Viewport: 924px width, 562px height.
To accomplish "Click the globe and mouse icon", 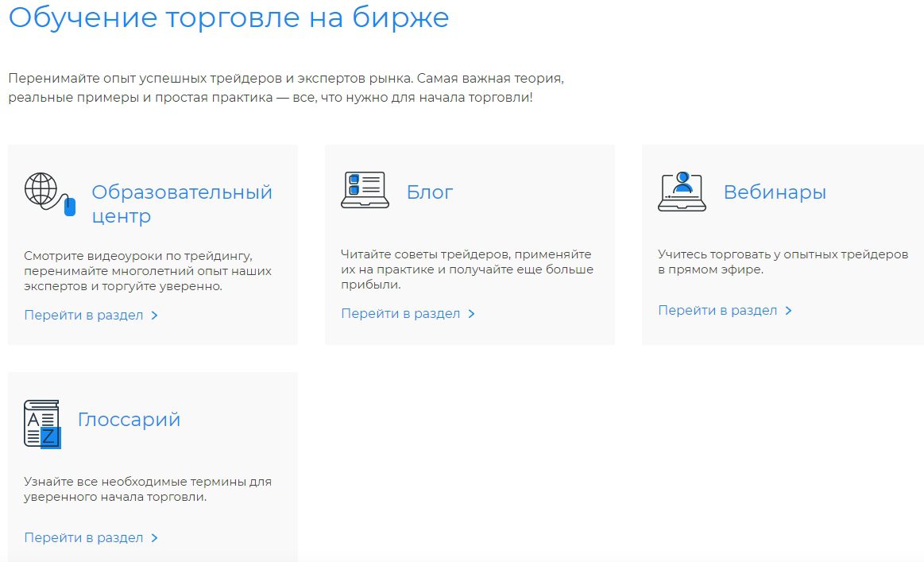I will coord(49,193).
